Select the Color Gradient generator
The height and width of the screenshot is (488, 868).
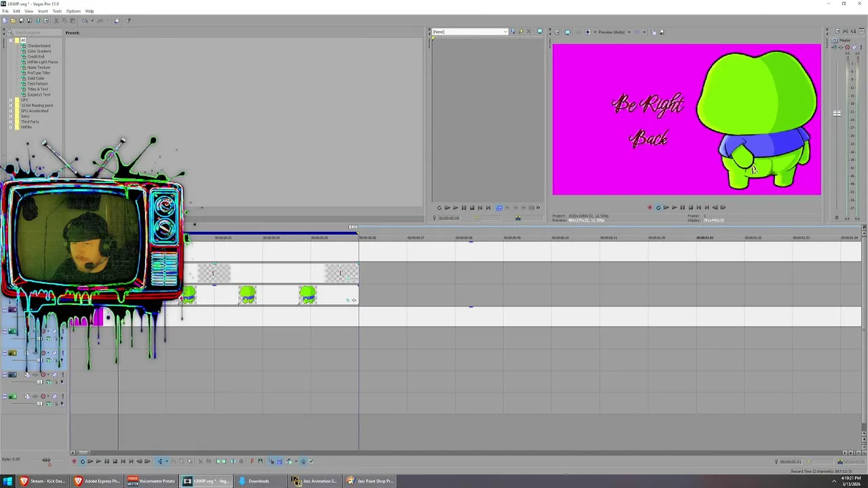[x=39, y=52]
